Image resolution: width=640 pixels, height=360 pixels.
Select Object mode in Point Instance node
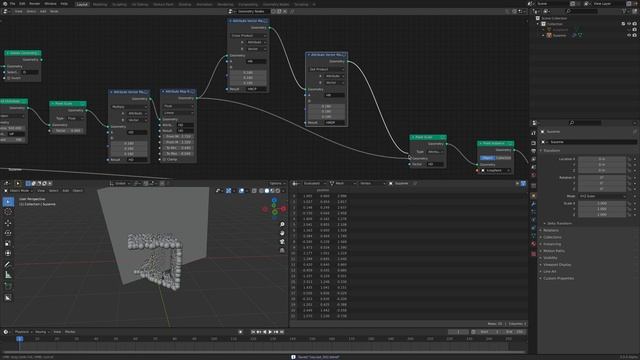pyautogui.click(x=487, y=158)
